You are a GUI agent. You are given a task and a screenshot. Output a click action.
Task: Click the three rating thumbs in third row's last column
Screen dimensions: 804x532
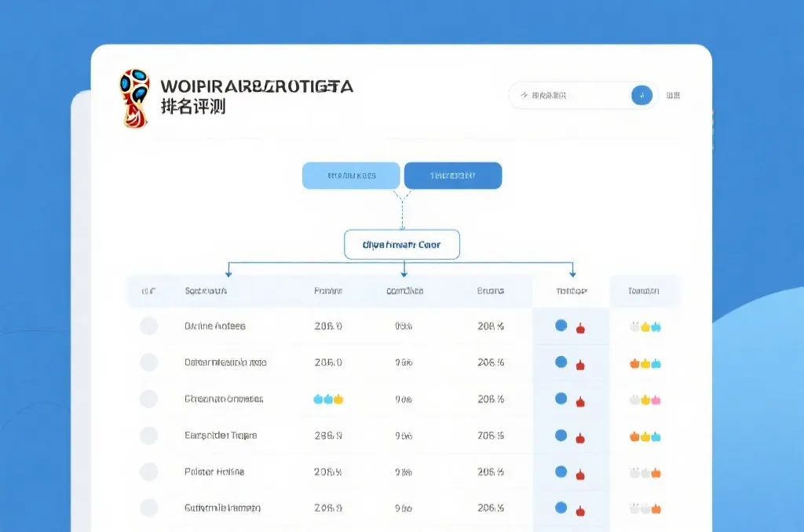click(x=645, y=399)
